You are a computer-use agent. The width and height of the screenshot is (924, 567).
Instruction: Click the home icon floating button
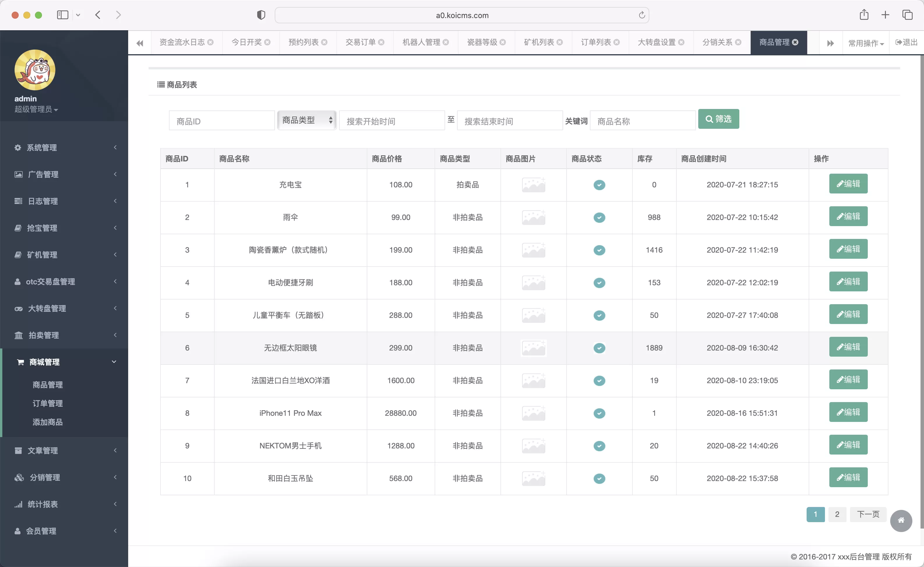pos(901,520)
